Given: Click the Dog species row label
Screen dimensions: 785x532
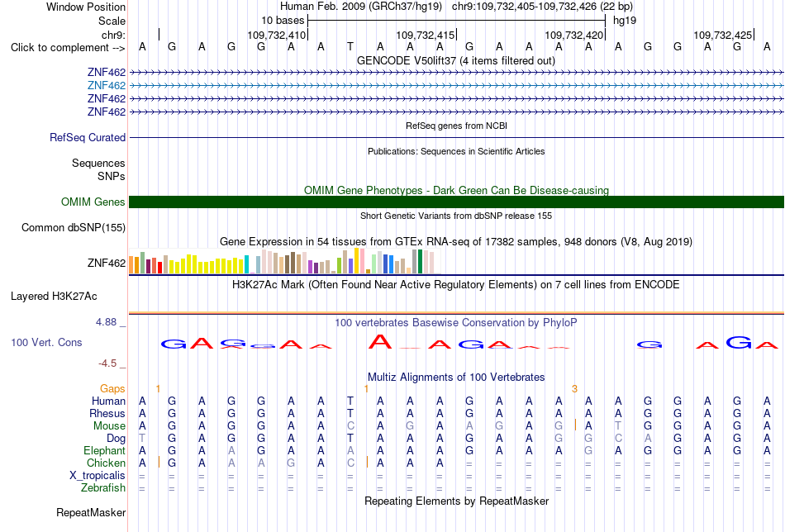Looking at the screenshot, I should tap(116, 439).
